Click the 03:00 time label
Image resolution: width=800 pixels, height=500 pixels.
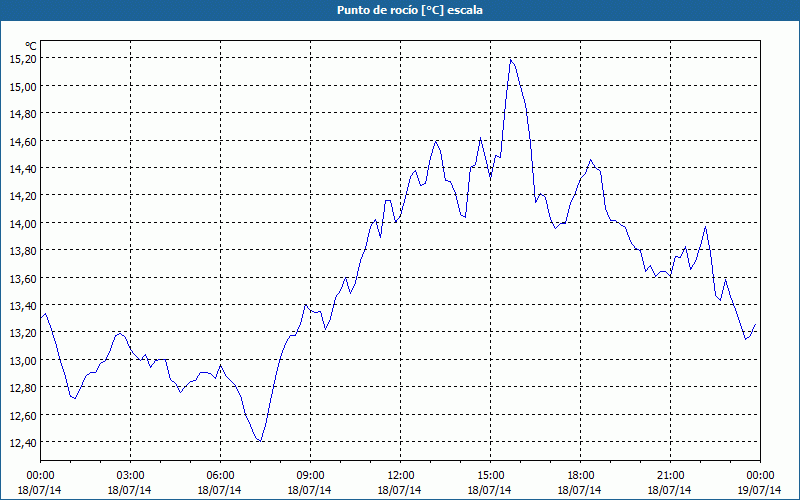tap(130, 476)
